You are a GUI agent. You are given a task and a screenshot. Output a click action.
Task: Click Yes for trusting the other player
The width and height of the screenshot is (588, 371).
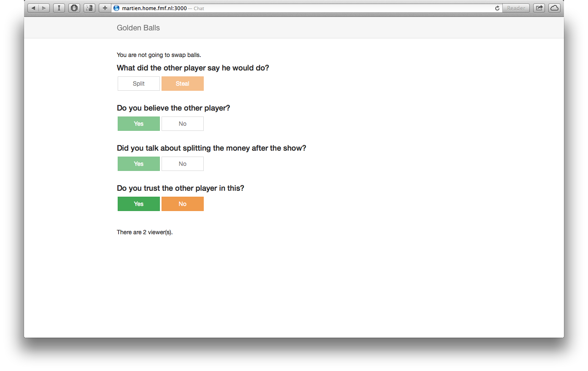click(139, 204)
